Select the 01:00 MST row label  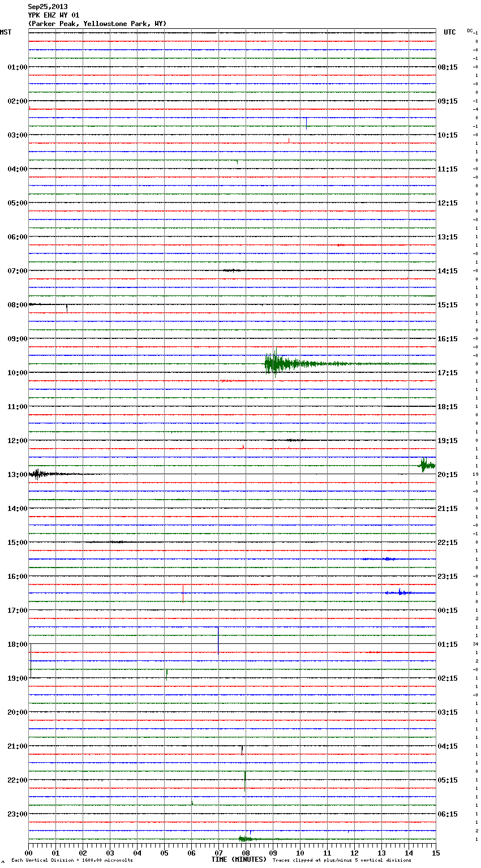point(18,67)
